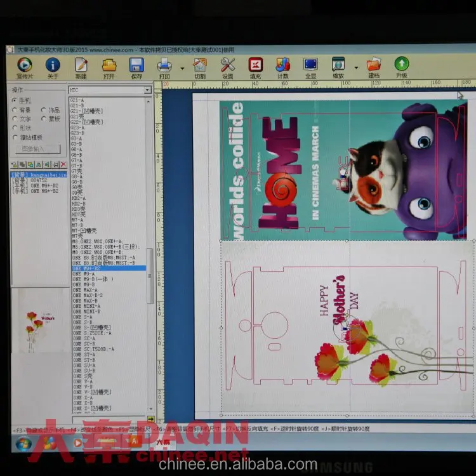
Task: Click model list scrollbar down arrow
Action: 150,409
